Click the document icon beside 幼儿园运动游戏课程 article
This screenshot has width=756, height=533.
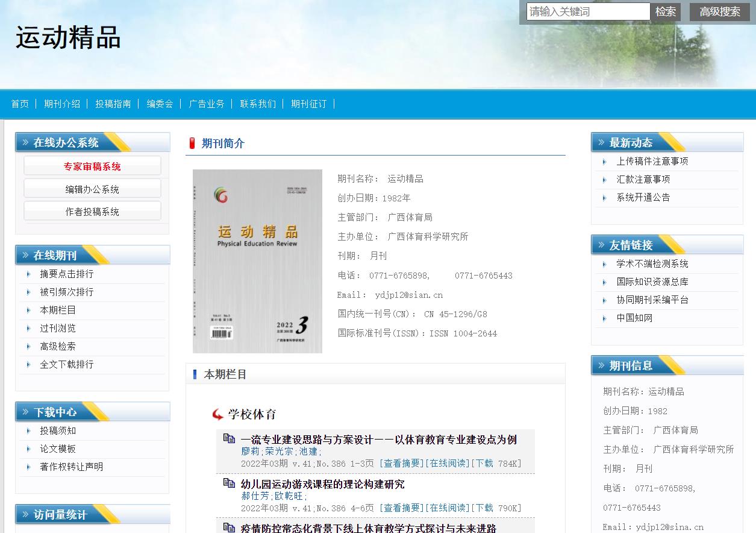229,484
